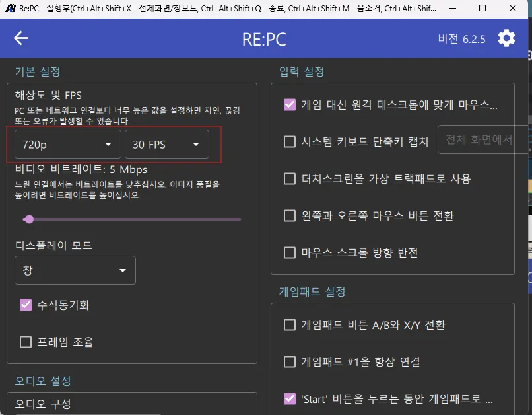The width and height of the screenshot is (532, 415).
Task: Click the 기본 설정 section heading
Action: click(x=38, y=71)
